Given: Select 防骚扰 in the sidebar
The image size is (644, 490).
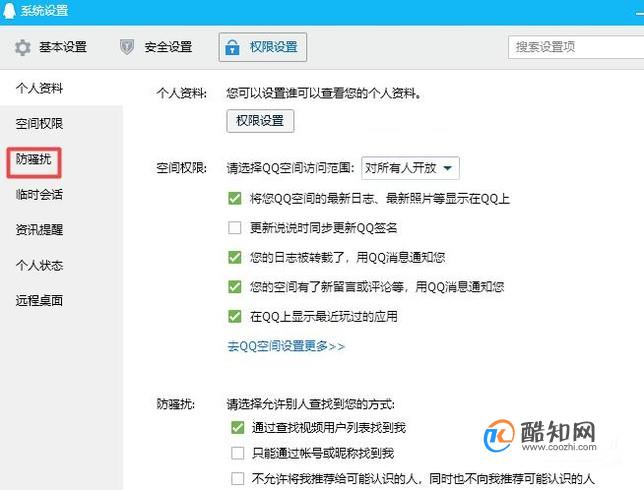Looking at the screenshot, I should [34, 159].
